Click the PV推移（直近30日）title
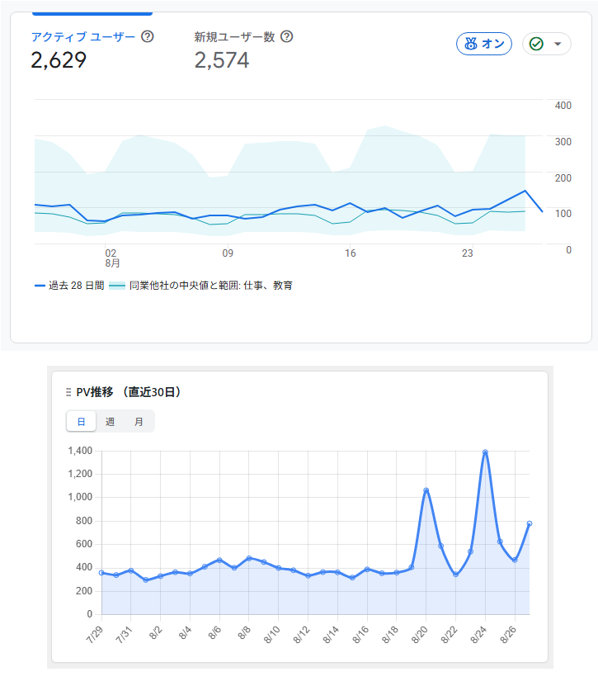598x700 pixels. pos(129,392)
